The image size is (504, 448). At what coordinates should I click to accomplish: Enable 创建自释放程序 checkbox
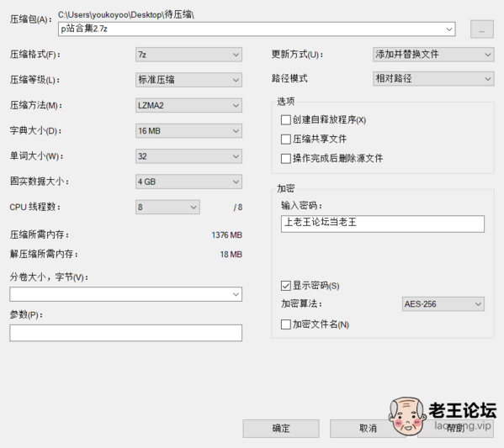[286, 120]
